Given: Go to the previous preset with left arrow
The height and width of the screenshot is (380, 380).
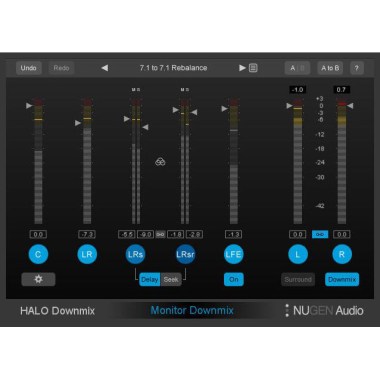Looking at the screenshot, I should coord(105,68).
